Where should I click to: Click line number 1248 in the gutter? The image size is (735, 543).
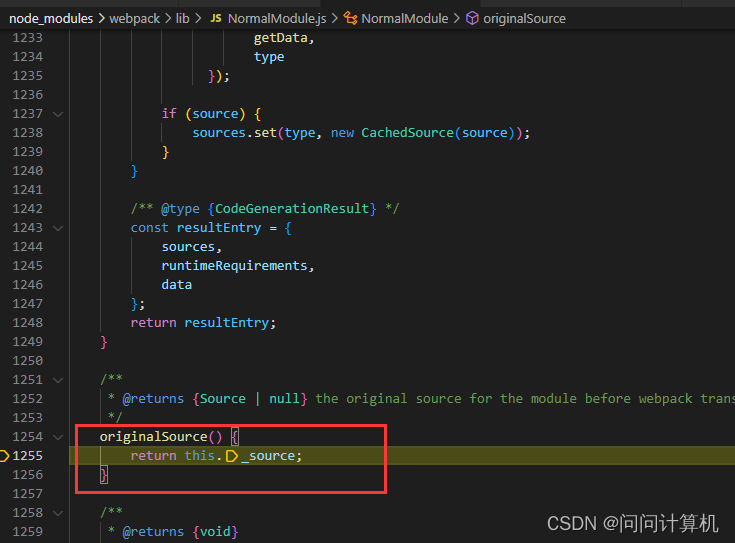[27, 323]
